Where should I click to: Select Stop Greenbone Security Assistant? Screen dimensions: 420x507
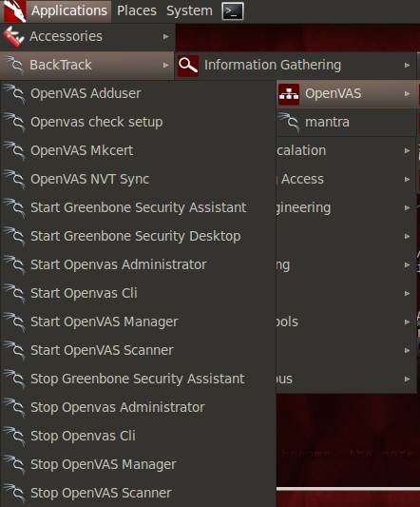click(138, 379)
